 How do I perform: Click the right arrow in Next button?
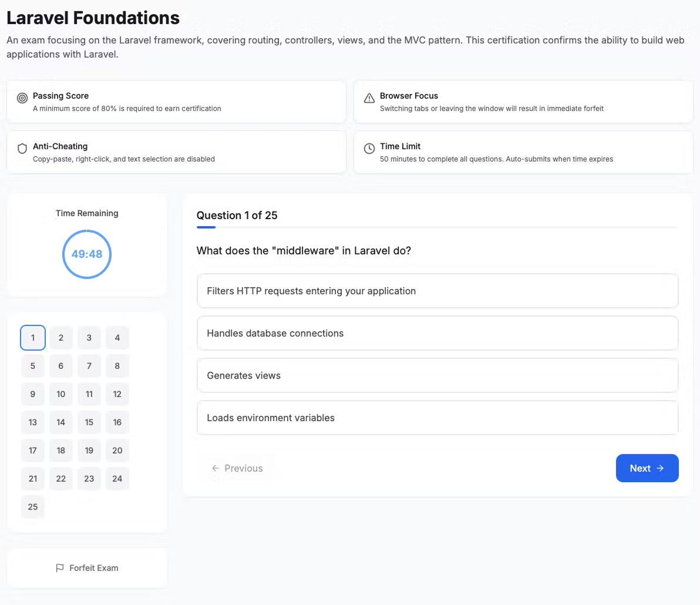[x=660, y=468]
